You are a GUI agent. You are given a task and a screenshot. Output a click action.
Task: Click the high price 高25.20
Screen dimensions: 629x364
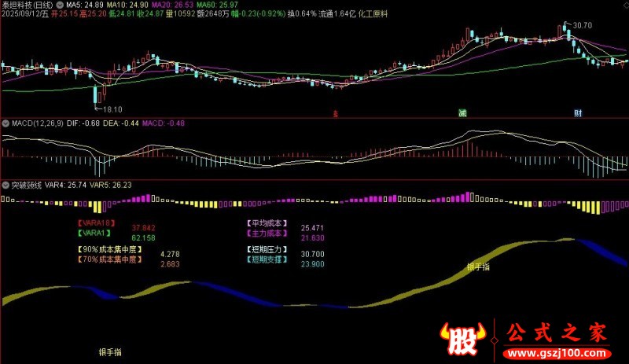click(93, 13)
